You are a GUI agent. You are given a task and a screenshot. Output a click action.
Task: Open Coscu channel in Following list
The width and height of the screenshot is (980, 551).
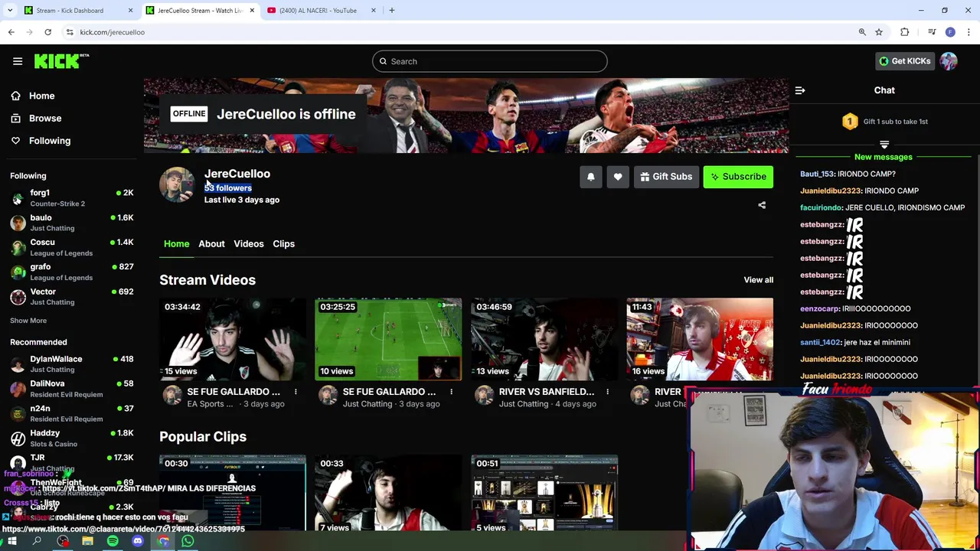(x=72, y=247)
